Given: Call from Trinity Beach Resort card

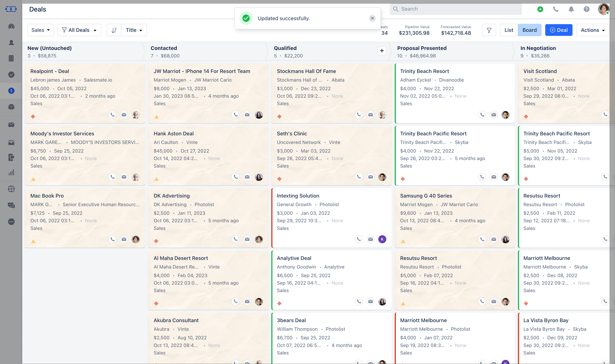Looking at the screenshot, I should point(482,115).
